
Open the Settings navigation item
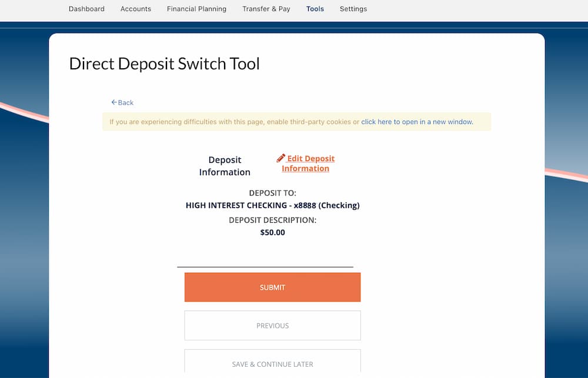pos(353,9)
